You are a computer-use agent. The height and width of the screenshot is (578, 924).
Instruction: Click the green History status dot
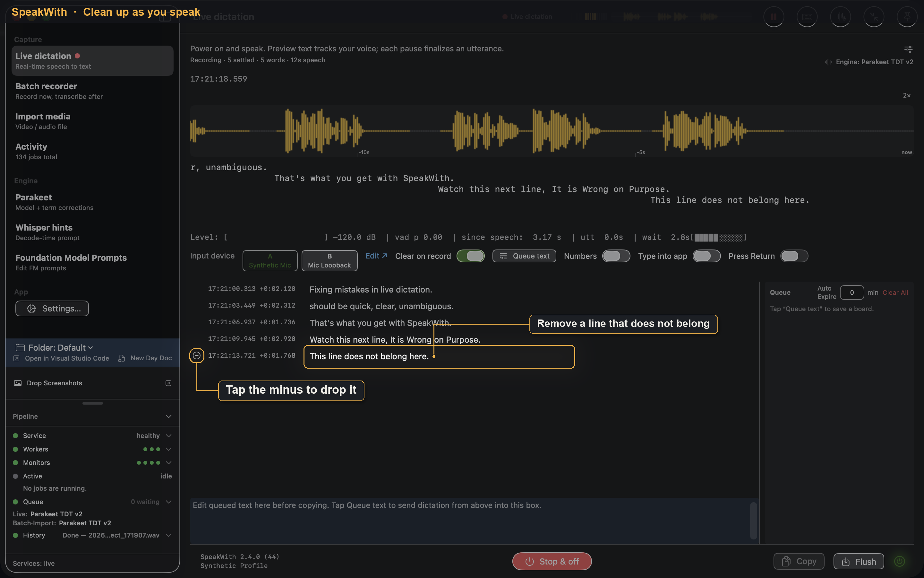pos(15,535)
